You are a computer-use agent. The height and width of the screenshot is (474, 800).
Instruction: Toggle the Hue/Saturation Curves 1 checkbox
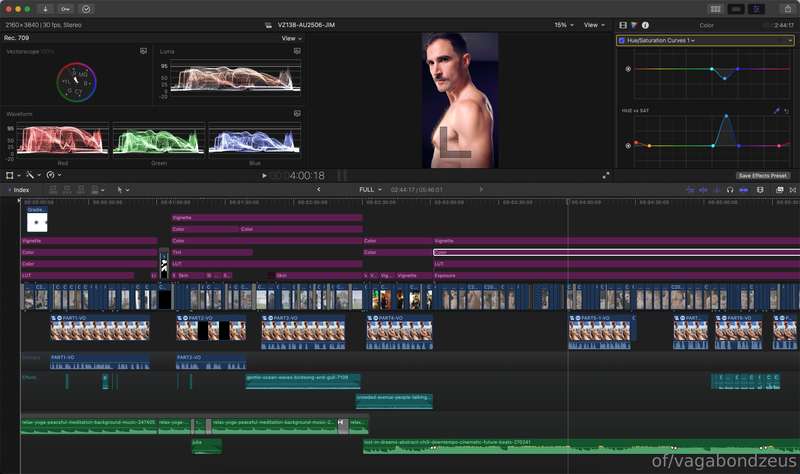coord(621,40)
